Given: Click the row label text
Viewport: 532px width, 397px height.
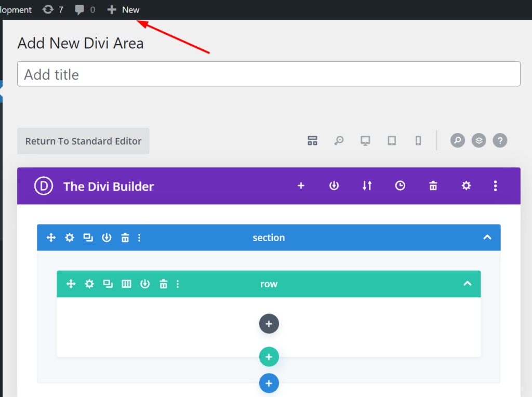Looking at the screenshot, I should coord(269,284).
